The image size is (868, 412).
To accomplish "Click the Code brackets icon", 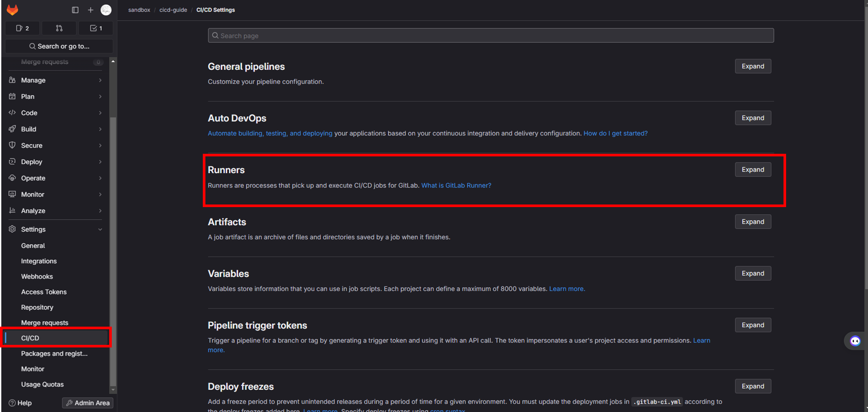I will pyautogui.click(x=12, y=113).
